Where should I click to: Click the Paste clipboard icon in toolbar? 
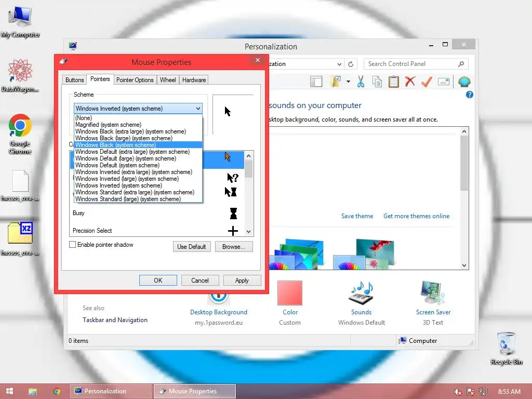pyautogui.click(x=394, y=82)
